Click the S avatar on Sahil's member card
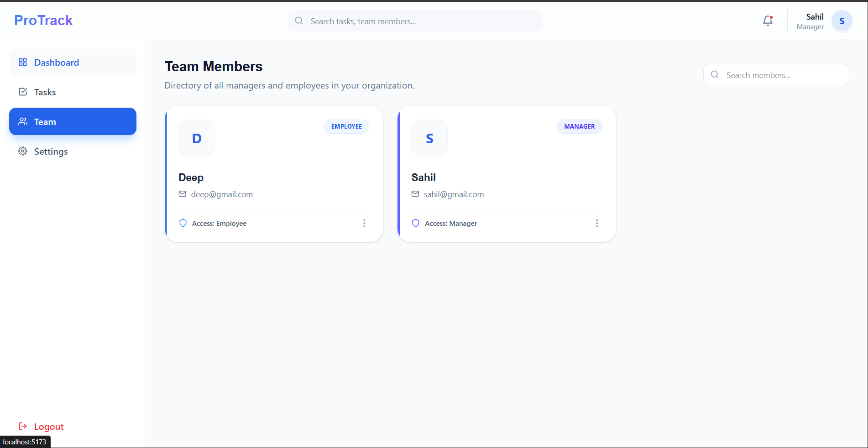 [429, 138]
